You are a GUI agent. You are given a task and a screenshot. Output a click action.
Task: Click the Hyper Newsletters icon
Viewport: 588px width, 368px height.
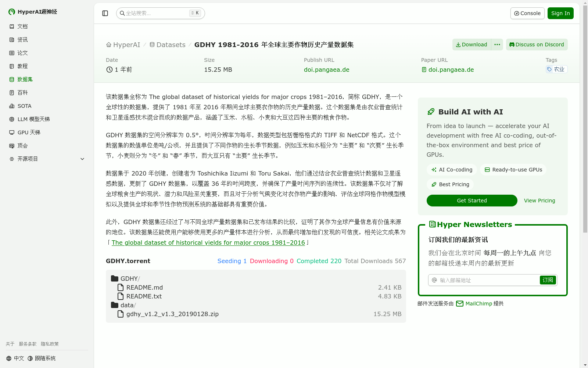(433, 224)
